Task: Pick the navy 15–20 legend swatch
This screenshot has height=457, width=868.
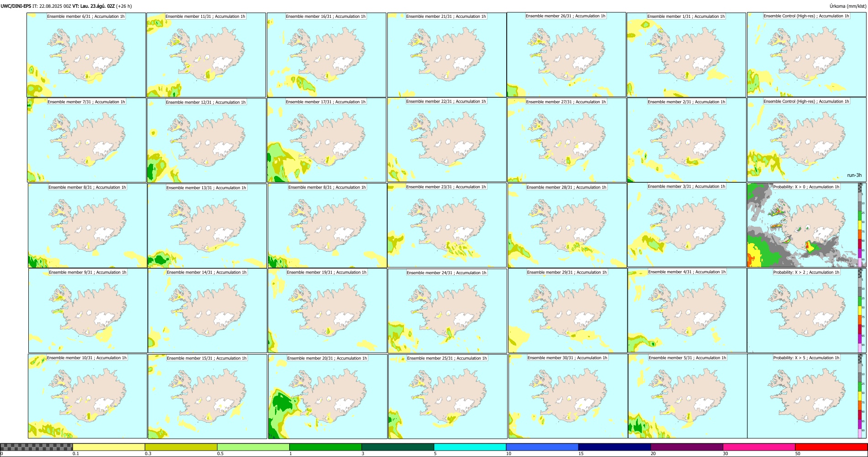Action: point(614,447)
